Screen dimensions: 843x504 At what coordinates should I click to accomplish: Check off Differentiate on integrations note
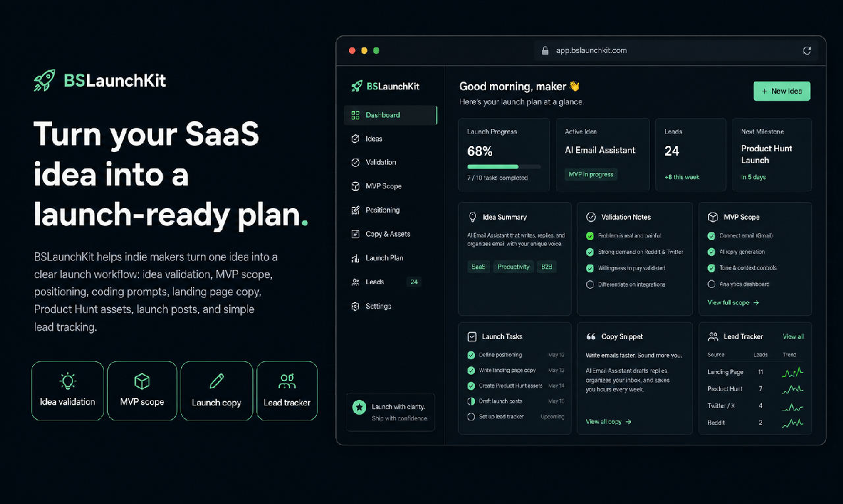point(590,285)
